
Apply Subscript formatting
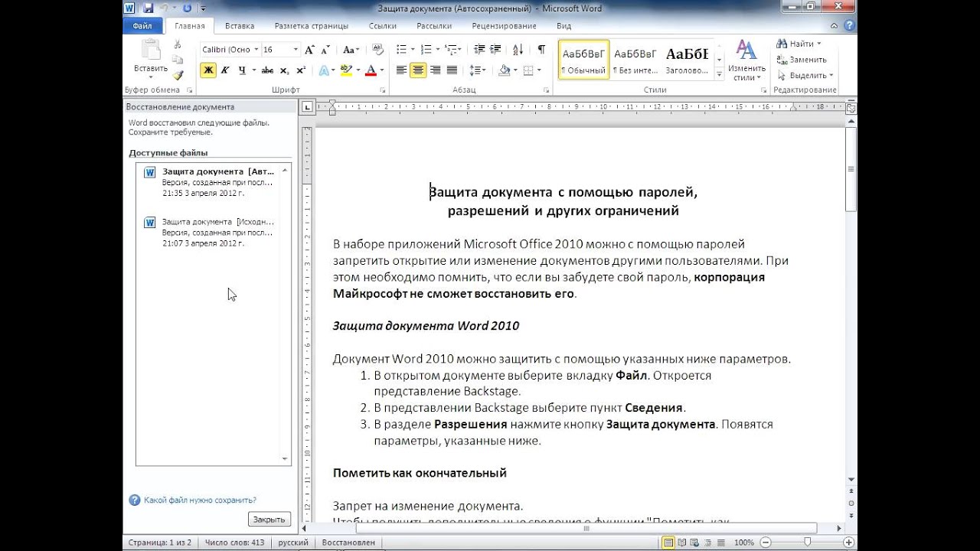[284, 70]
